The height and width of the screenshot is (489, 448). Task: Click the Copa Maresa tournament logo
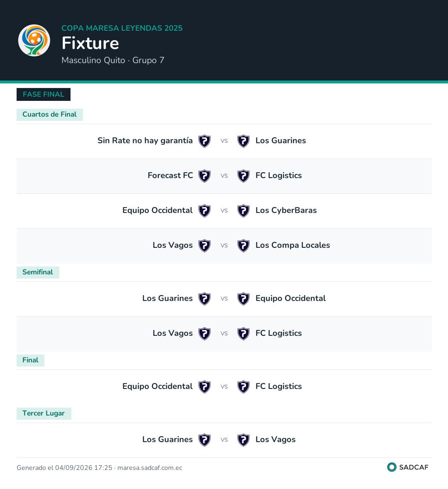[x=34, y=40]
